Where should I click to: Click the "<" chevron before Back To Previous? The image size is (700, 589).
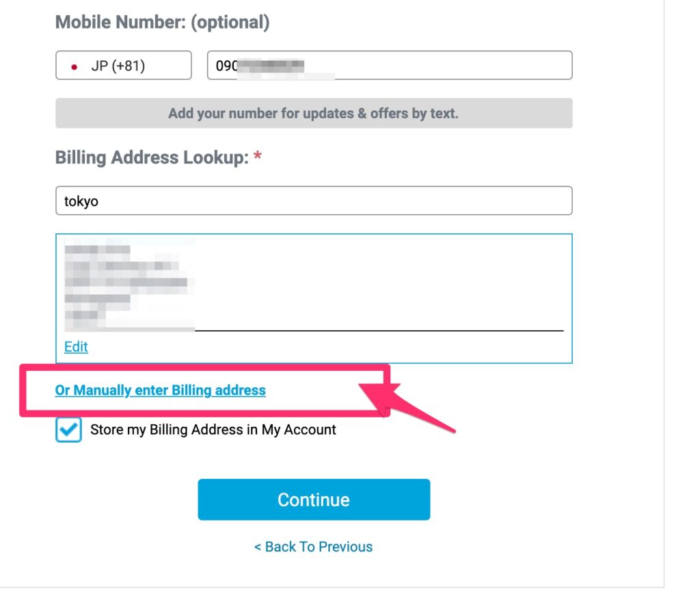click(258, 547)
